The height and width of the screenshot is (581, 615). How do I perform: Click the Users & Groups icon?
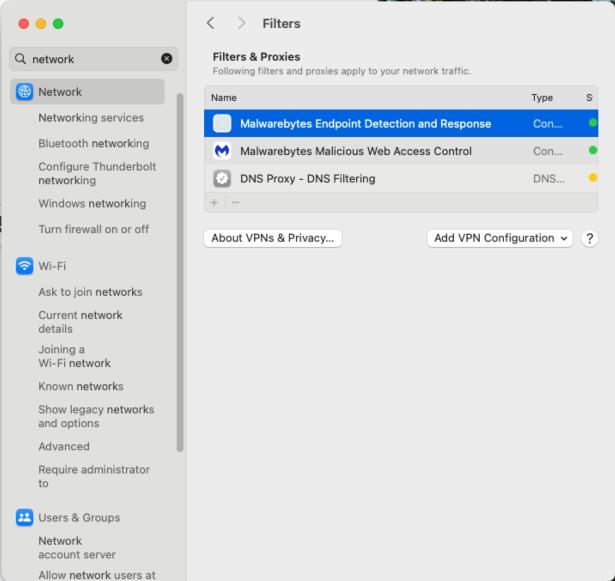click(x=24, y=517)
